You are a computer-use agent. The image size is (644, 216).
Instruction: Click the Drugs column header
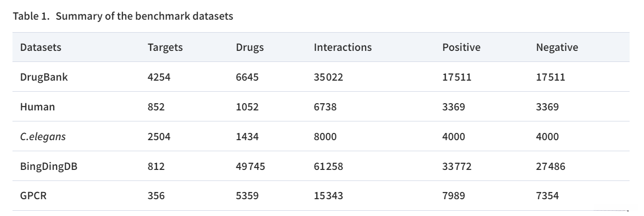(x=250, y=48)
